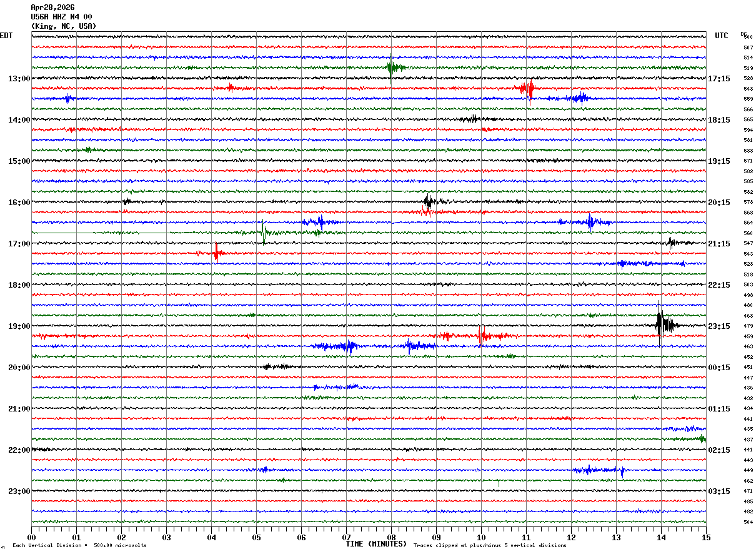Click DC offset value 571
This screenshot has height=554, width=756.
(748, 161)
